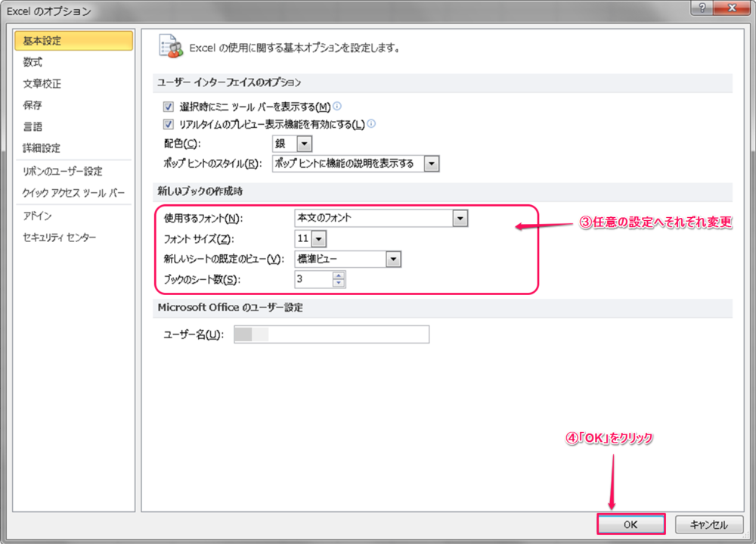Screen dimensions: 756x544
Task: Decrease the ブックのシート数 with down arrow
Action: (339, 284)
